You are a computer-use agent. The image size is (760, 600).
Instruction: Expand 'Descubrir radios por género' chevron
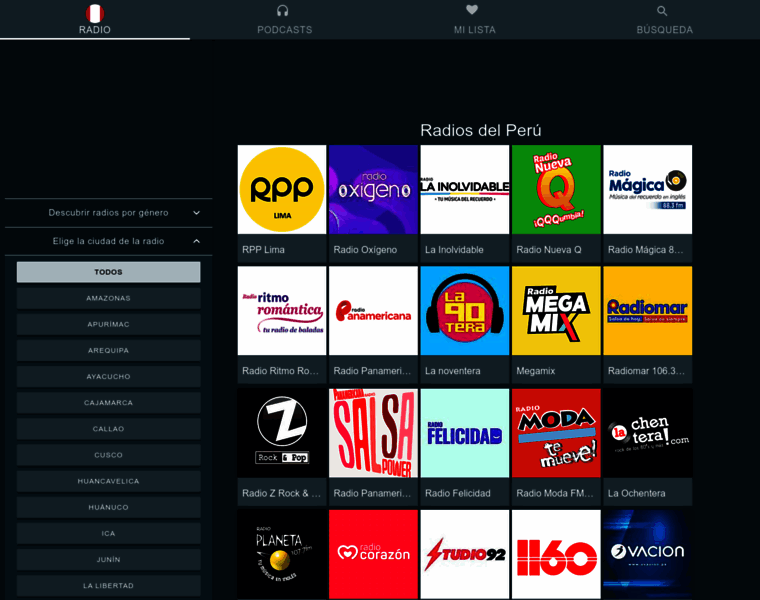pyautogui.click(x=196, y=213)
